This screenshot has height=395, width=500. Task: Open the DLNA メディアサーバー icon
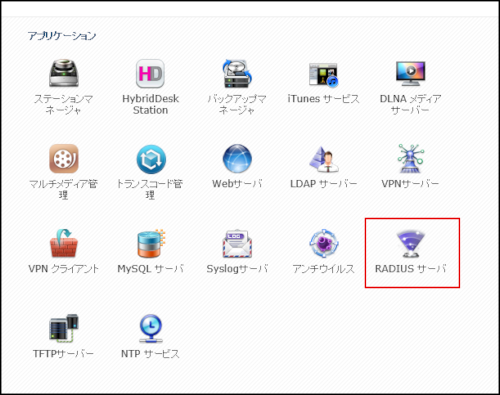pos(410,73)
